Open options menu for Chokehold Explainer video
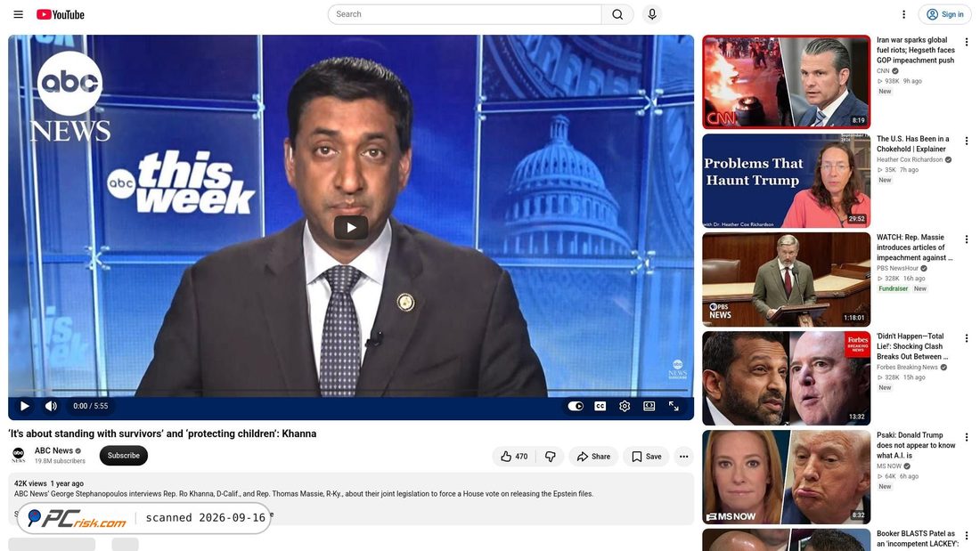The width and height of the screenshot is (980, 551). (x=967, y=142)
